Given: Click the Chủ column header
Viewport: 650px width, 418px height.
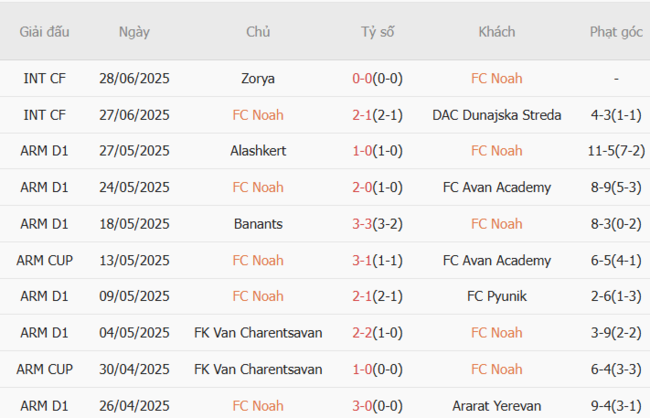Looking at the screenshot, I should click(x=258, y=32).
